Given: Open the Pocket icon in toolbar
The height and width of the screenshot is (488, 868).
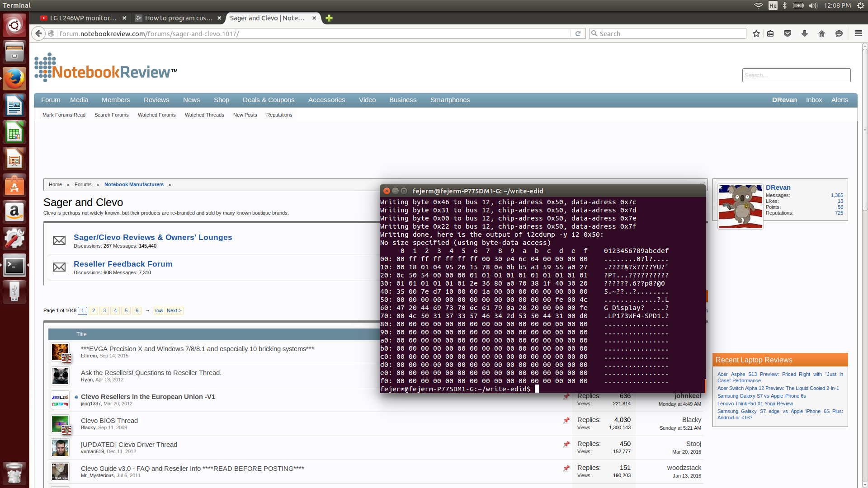Looking at the screenshot, I should (788, 33).
